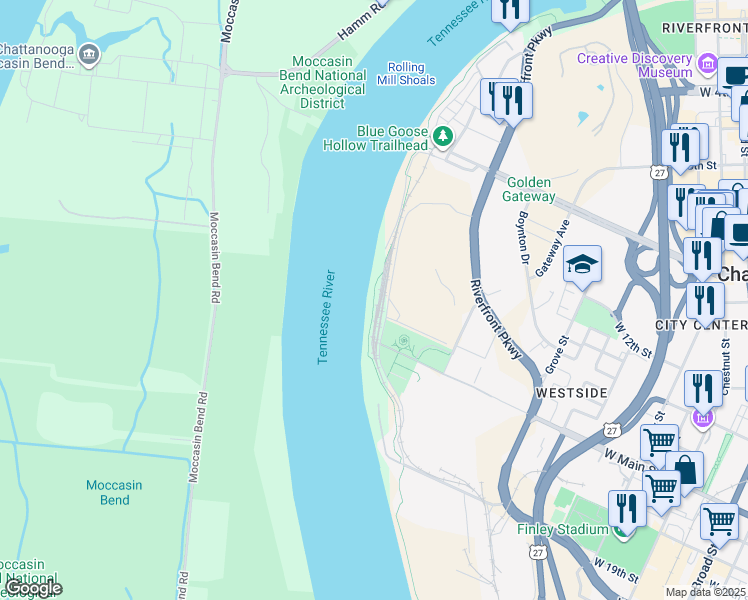
Task: Click the Moccasin Bend National Archeological District label
Action: point(322,82)
